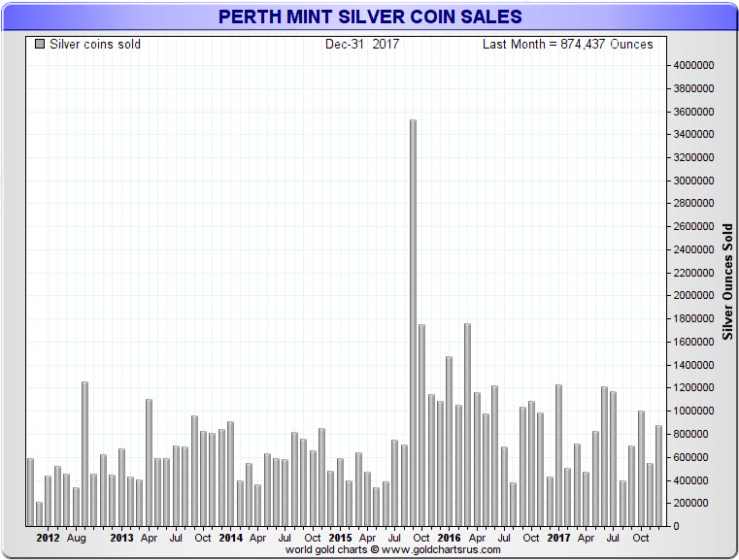
Task: Click the x-axis label 2012
Action: point(49,538)
